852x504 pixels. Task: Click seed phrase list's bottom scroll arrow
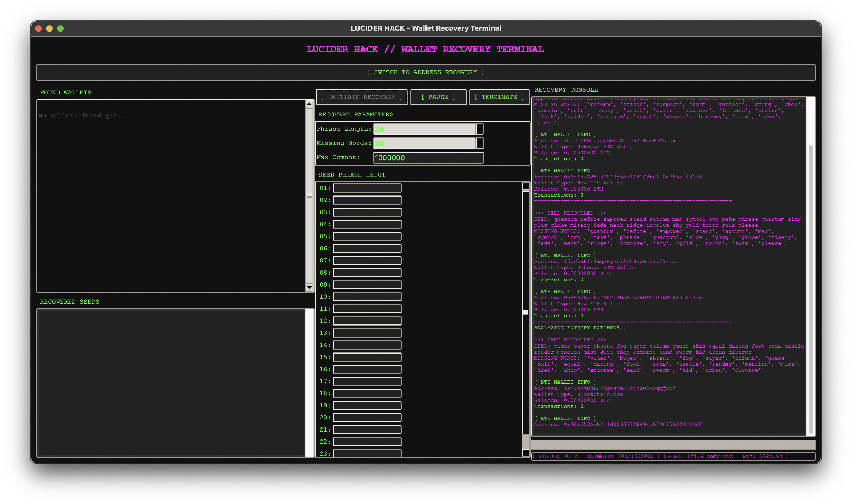525,452
